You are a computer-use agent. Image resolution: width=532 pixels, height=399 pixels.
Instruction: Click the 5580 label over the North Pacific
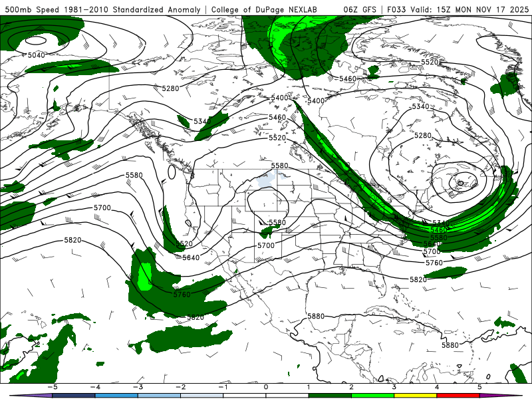pos(134,175)
